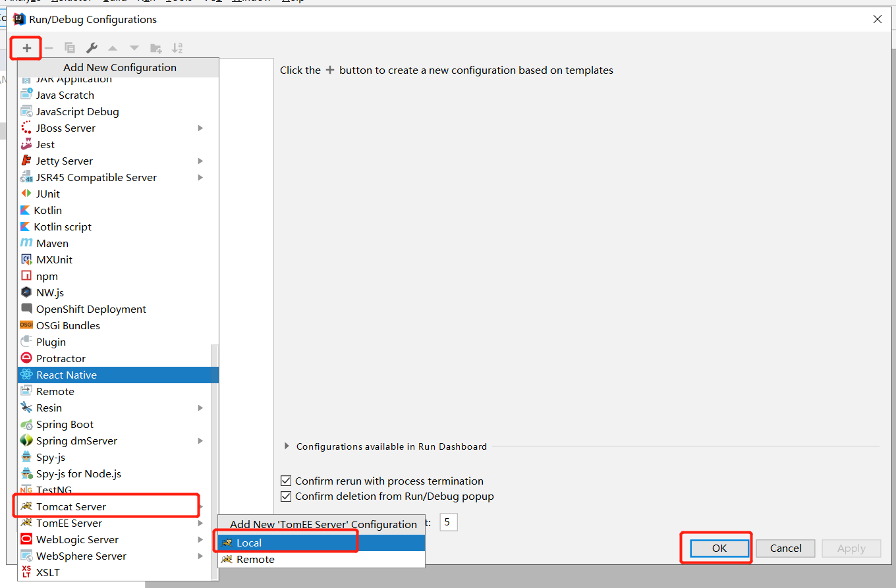Click the temporary configurations limit field
Screen dimensions: 896x588
(448, 523)
